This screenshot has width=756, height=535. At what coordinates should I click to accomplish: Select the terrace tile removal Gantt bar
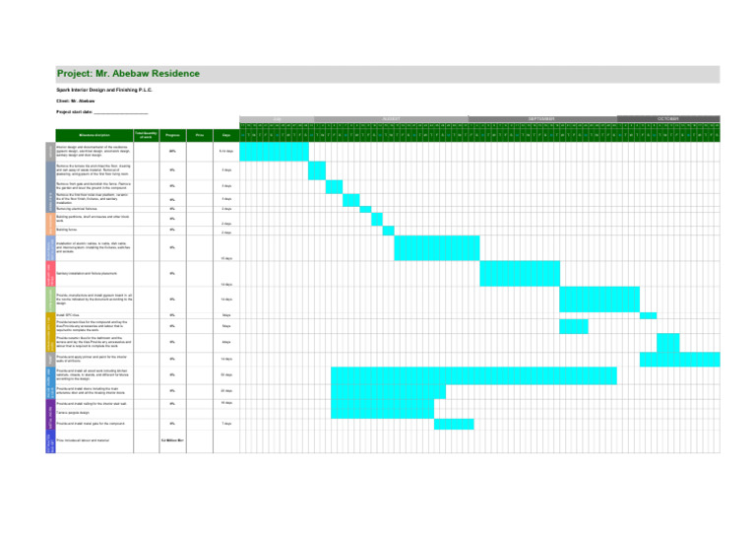(x=317, y=170)
